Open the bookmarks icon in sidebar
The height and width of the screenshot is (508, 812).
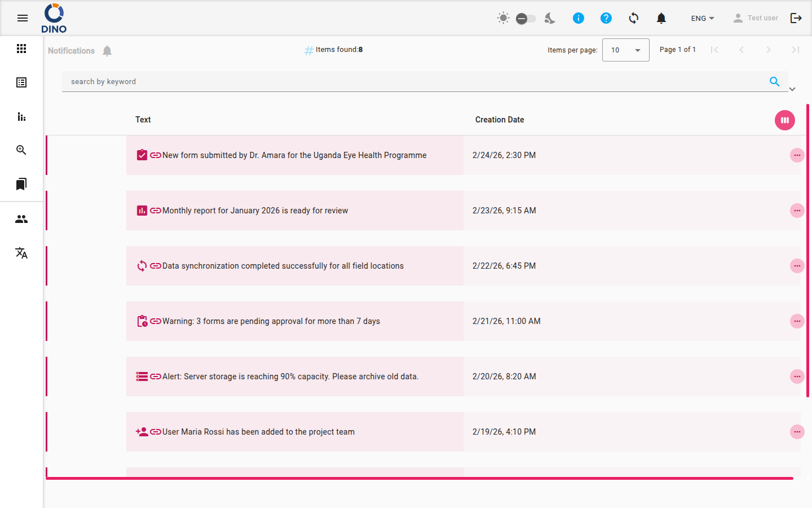[x=21, y=184]
